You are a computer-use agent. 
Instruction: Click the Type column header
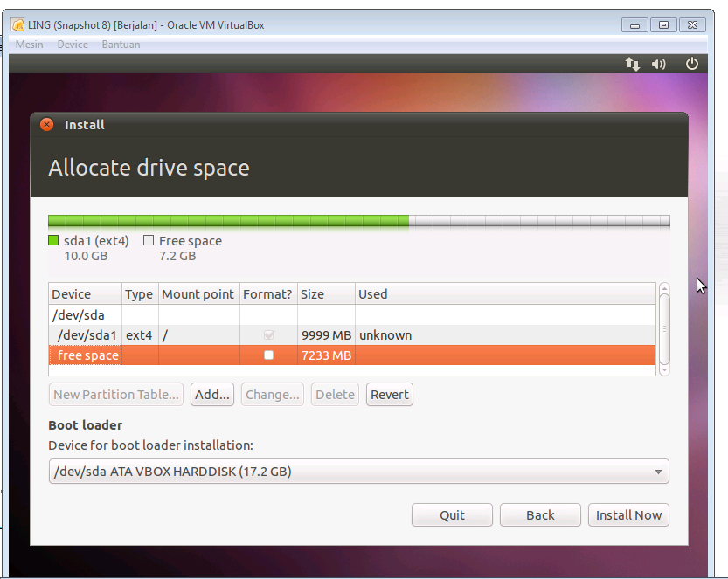pyautogui.click(x=140, y=293)
